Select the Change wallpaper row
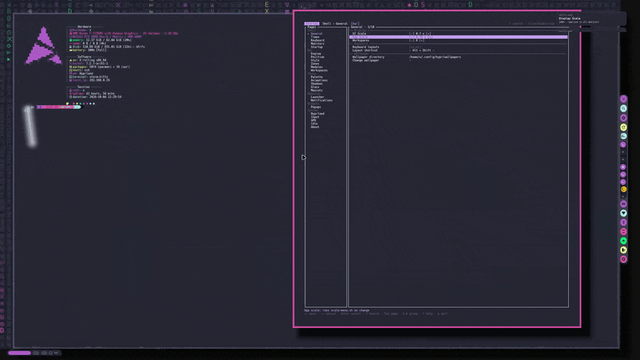Viewport: 640px width, 360px height. point(459,60)
